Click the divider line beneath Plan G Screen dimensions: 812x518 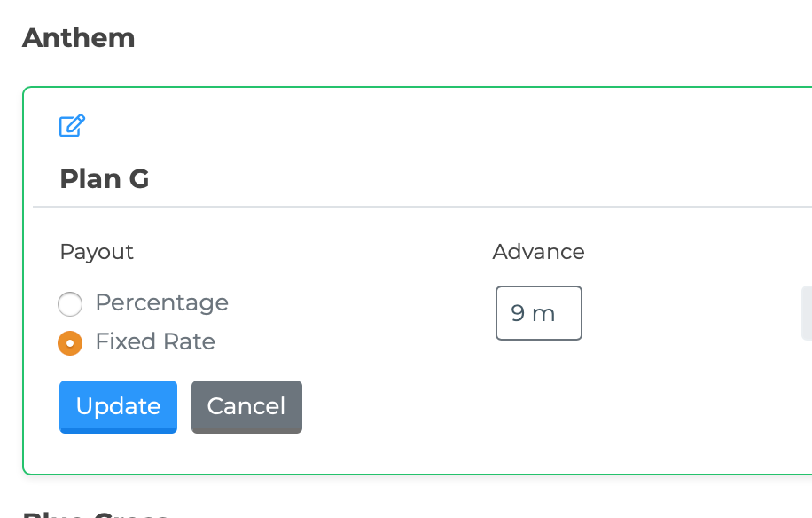(422, 207)
